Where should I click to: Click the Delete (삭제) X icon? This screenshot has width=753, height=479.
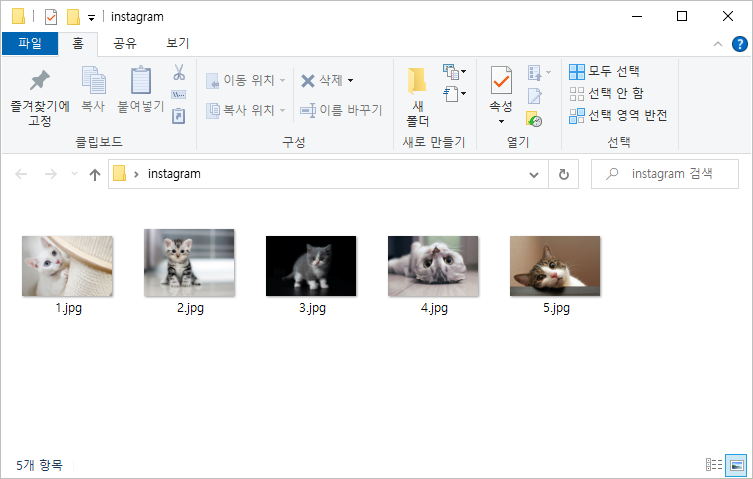[308, 80]
